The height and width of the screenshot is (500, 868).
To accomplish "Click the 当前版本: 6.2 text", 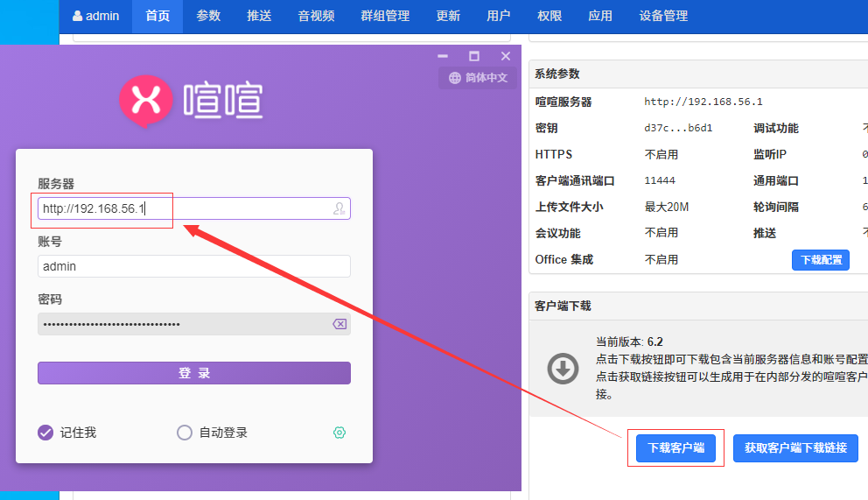I will click(629, 342).
